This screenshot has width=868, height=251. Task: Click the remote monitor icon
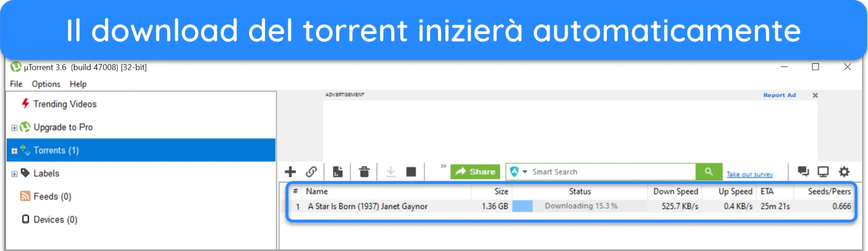[x=823, y=172]
